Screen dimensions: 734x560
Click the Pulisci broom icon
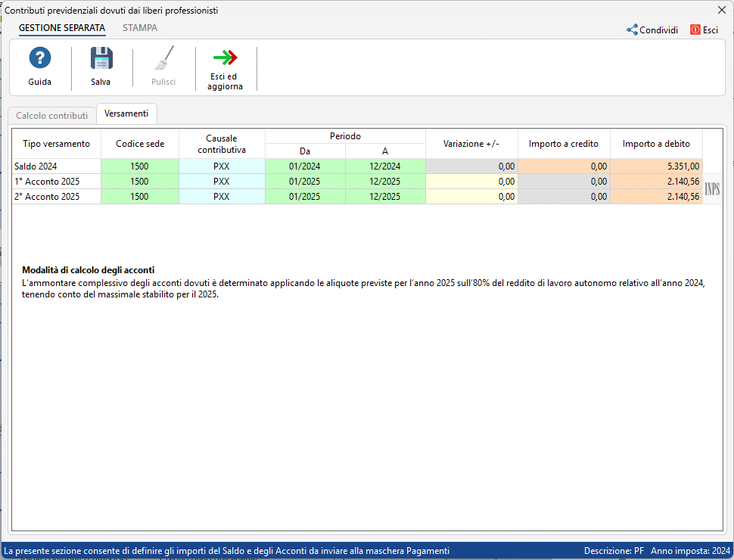point(163,59)
